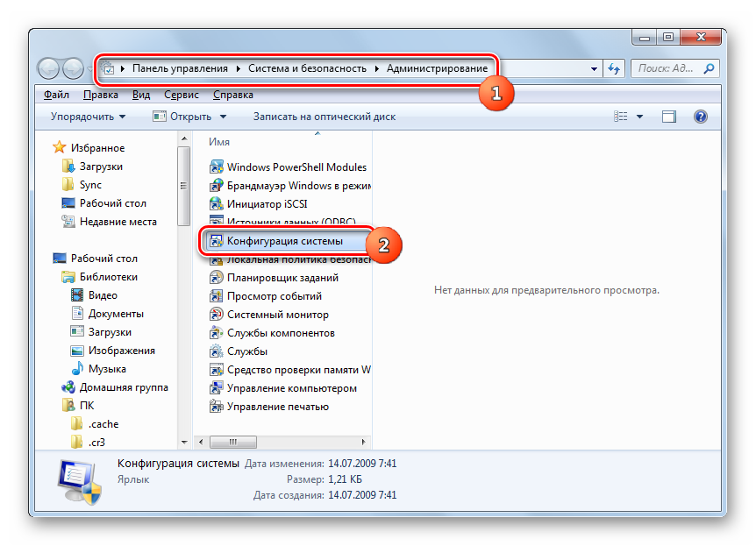Expand the change view dropdown arrow
Image resolution: width=756 pixels, height=546 pixels.
(639, 117)
